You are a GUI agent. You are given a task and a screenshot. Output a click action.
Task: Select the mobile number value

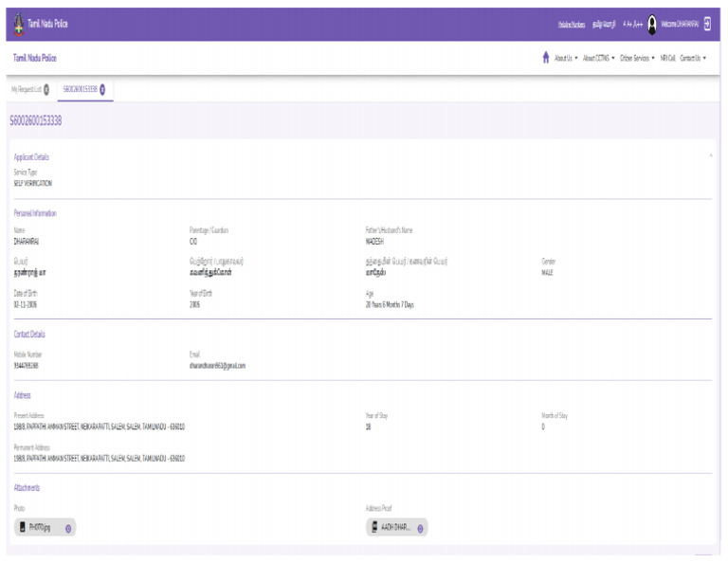tap(26, 366)
